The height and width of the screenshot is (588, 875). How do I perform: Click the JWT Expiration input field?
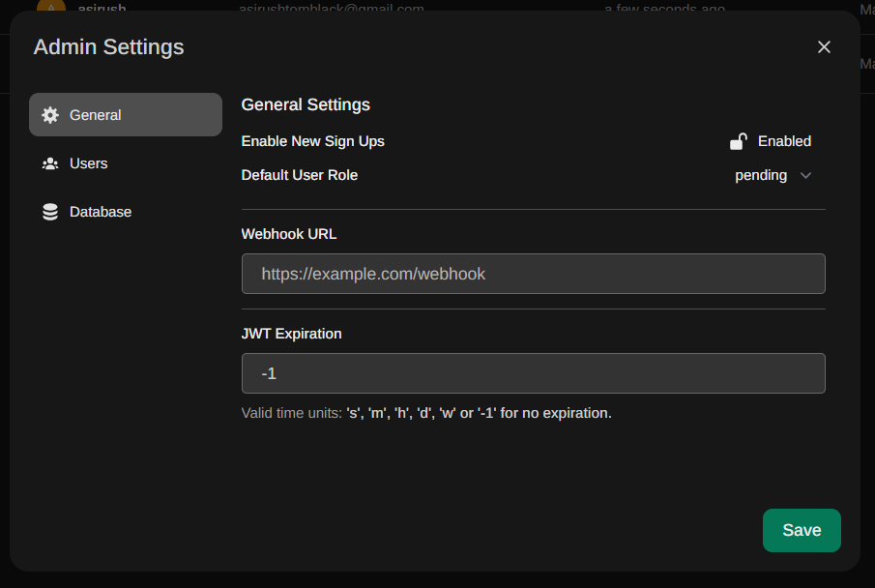[x=533, y=373]
